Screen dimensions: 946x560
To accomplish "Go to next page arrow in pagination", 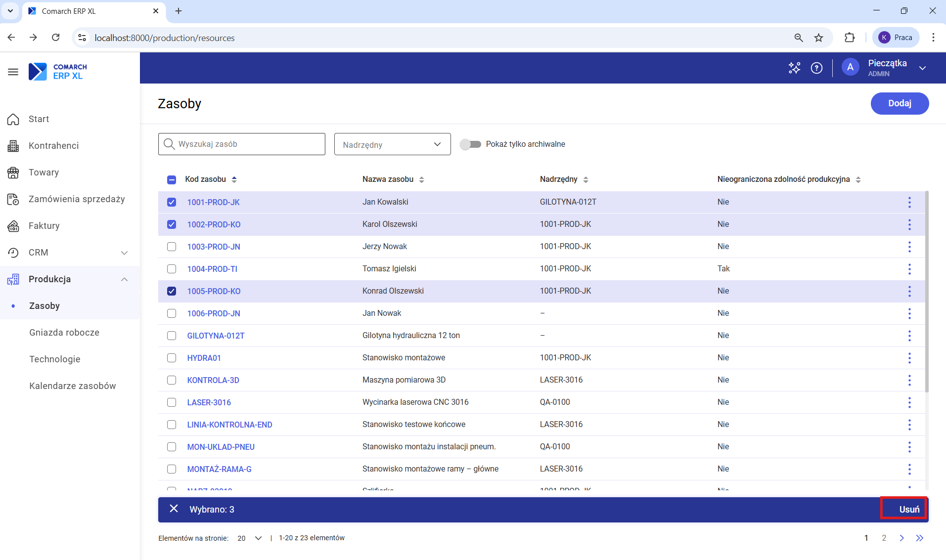I will [x=901, y=538].
